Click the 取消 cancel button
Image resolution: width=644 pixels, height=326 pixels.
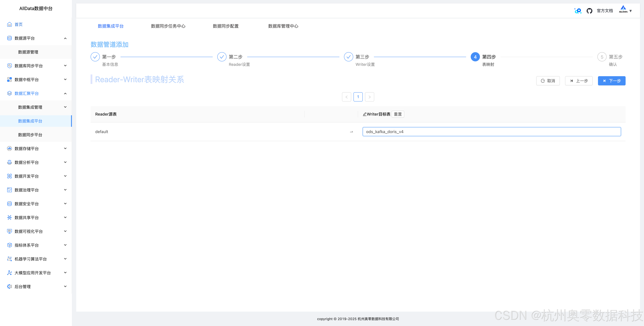coord(548,81)
